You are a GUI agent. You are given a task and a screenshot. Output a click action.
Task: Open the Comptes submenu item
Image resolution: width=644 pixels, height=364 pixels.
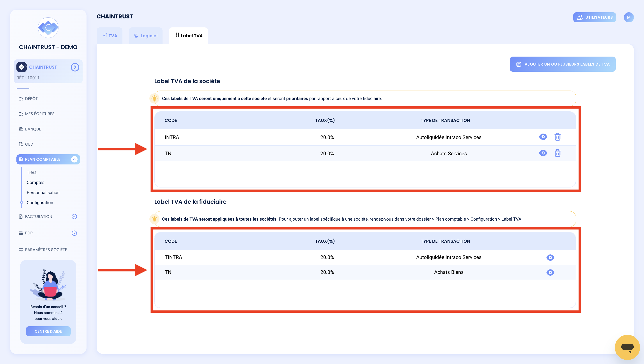pos(35,182)
